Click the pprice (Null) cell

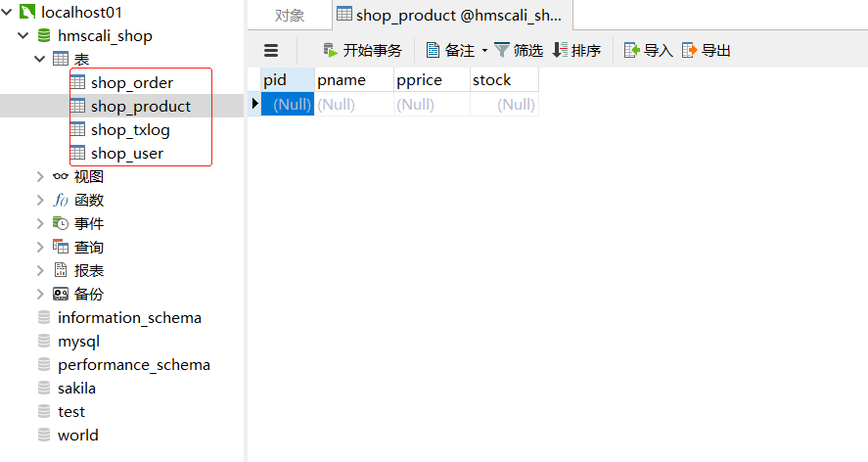(433, 104)
